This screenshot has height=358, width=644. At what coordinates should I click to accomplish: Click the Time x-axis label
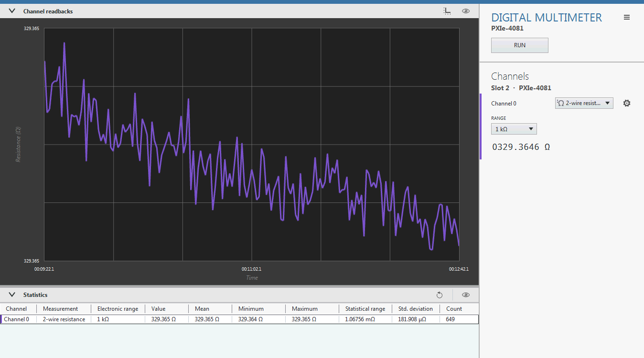tap(252, 278)
